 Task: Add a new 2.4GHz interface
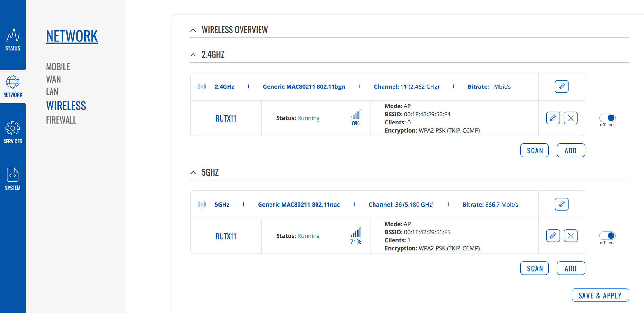(x=571, y=150)
